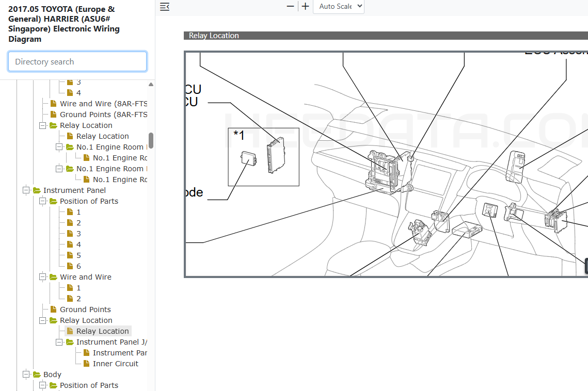The width and height of the screenshot is (588, 391).
Task: Open page 6 under Position of Parts
Action: tap(78, 266)
